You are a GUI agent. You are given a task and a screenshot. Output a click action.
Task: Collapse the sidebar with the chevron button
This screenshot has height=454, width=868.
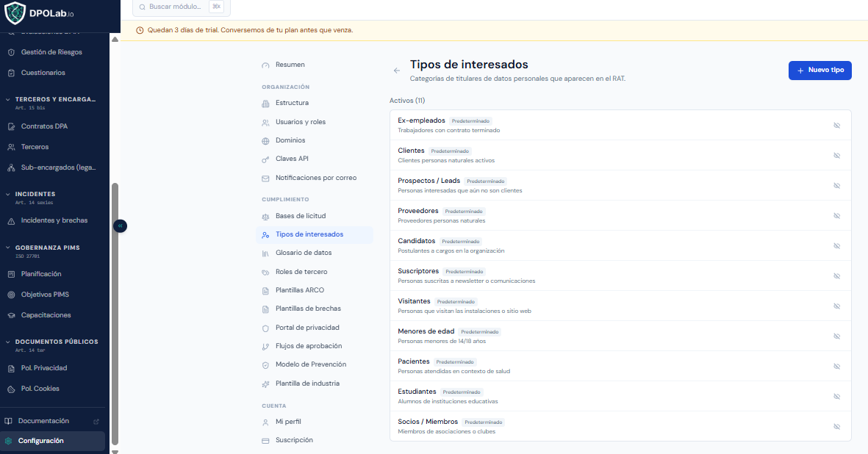pos(120,226)
